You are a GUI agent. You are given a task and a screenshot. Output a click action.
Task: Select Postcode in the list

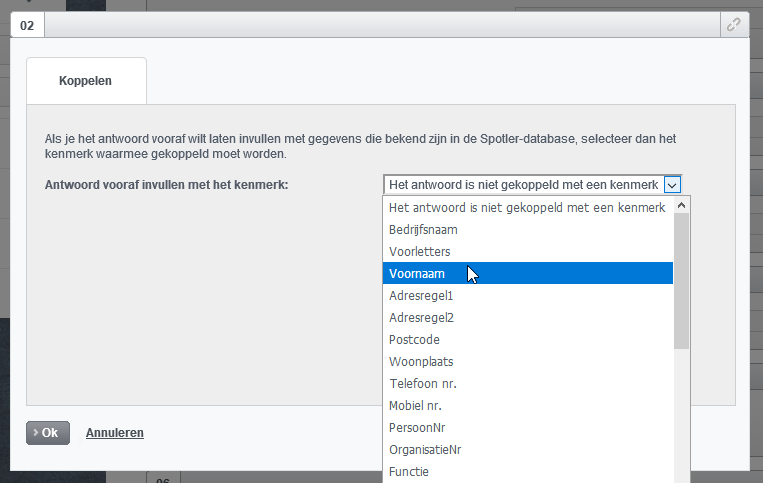pyautogui.click(x=414, y=339)
